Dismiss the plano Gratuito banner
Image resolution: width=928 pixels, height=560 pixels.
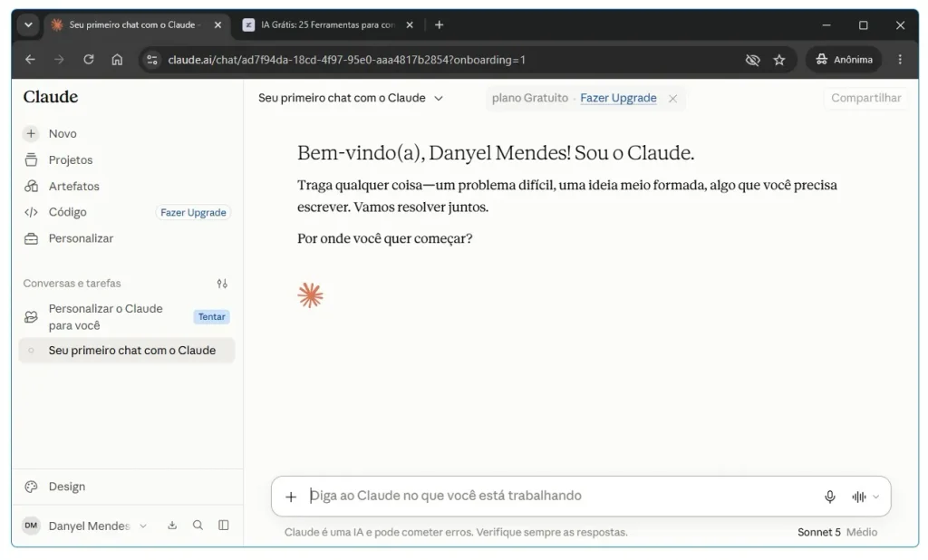673,99
